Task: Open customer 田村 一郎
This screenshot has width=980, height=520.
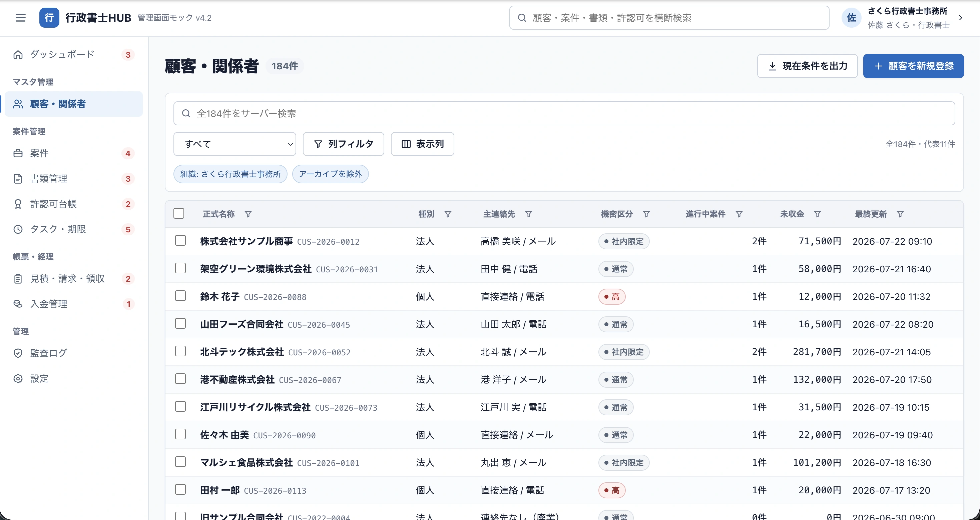Action: click(220, 490)
